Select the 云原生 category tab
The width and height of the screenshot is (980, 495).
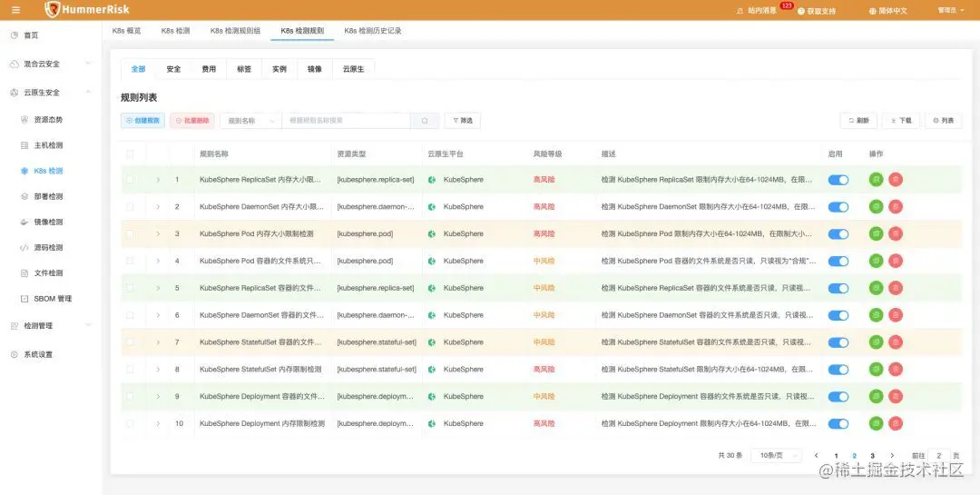353,69
